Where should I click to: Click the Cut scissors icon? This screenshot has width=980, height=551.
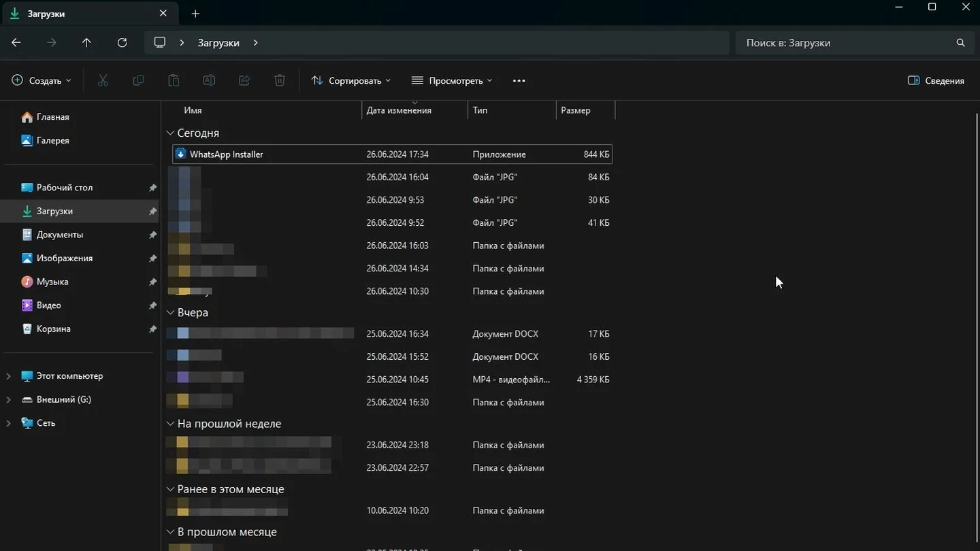(x=103, y=80)
